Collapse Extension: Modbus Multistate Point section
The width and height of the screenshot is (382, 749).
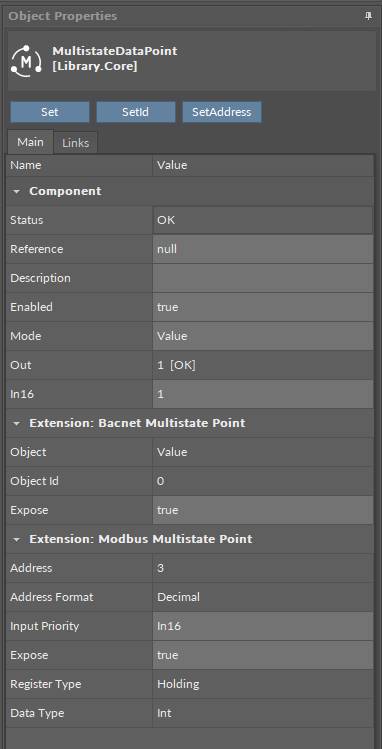coord(17,540)
